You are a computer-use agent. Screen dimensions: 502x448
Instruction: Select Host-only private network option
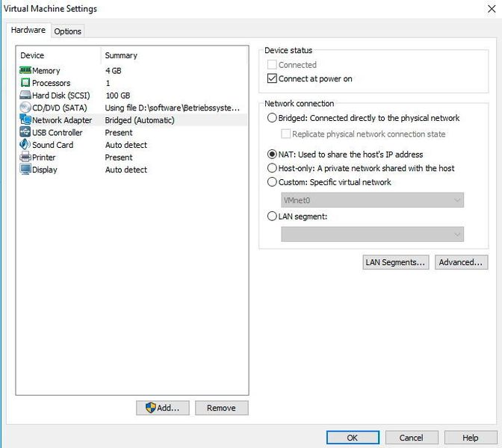pos(272,168)
